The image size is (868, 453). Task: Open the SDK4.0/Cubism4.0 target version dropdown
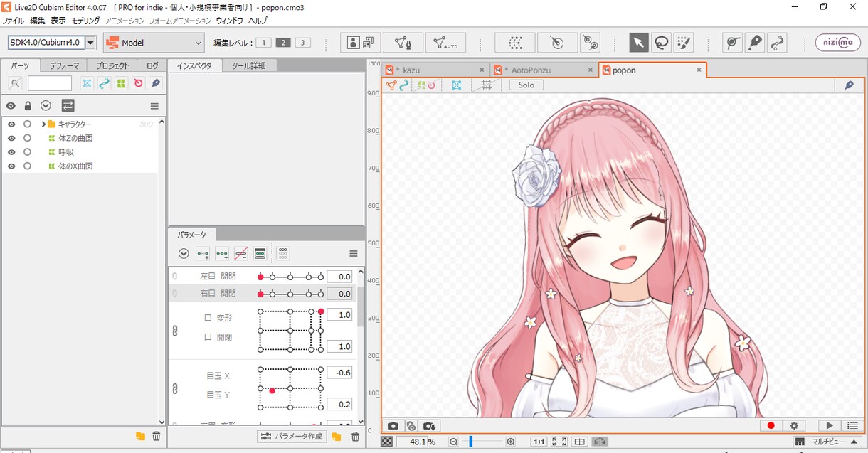pyautogui.click(x=90, y=43)
